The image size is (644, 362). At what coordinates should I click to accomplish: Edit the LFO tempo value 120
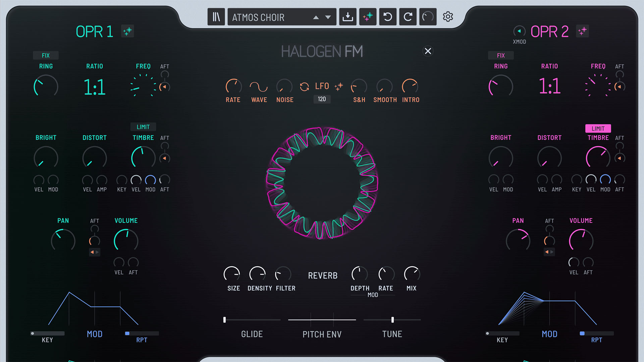(x=322, y=99)
